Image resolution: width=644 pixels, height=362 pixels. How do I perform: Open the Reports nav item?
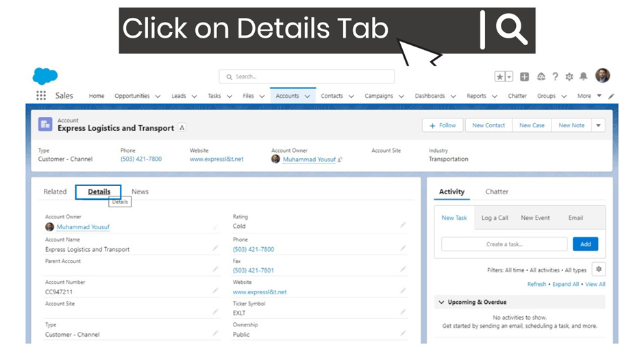click(476, 96)
